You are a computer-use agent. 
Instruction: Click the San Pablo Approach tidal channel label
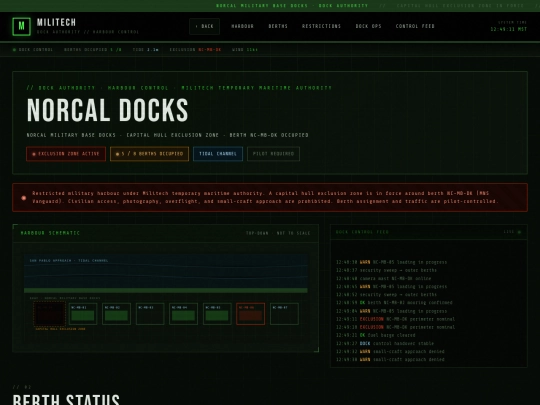pos(69,260)
